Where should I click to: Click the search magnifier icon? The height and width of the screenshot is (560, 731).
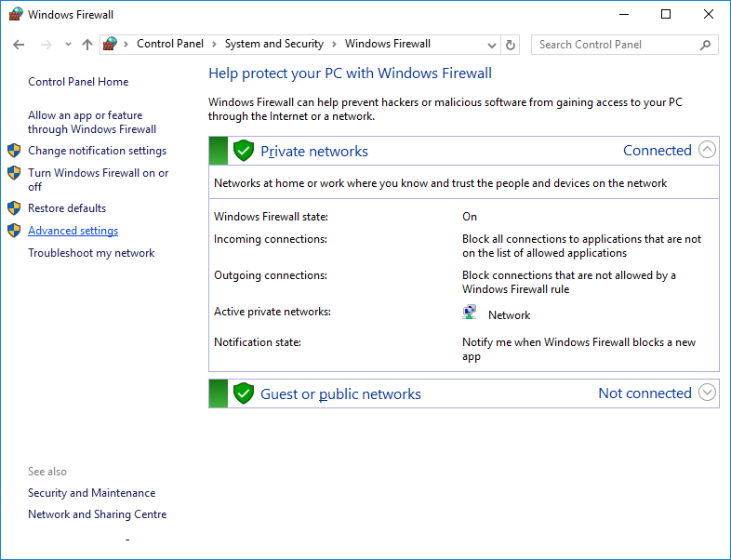705,45
